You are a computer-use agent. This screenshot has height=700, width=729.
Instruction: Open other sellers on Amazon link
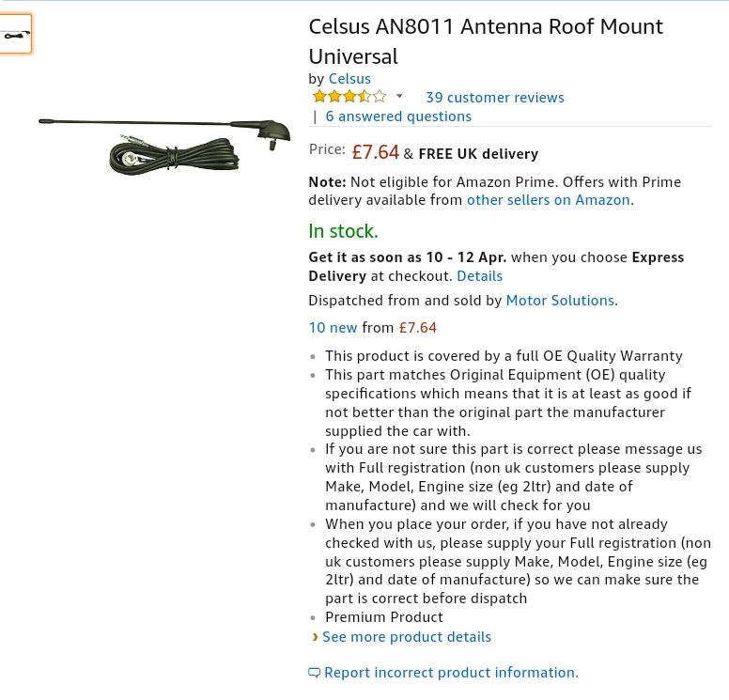[x=549, y=200]
